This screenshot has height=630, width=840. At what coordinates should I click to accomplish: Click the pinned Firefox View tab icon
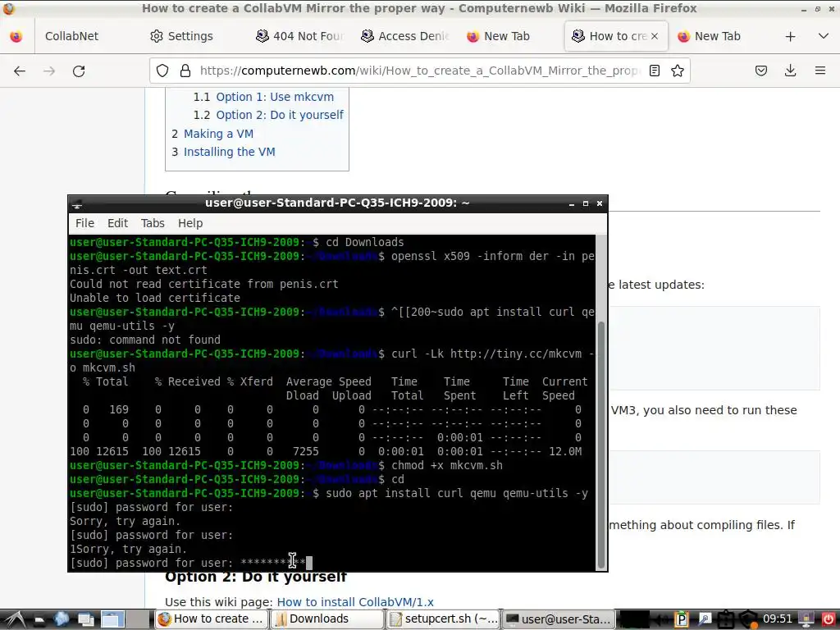[16, 36]
